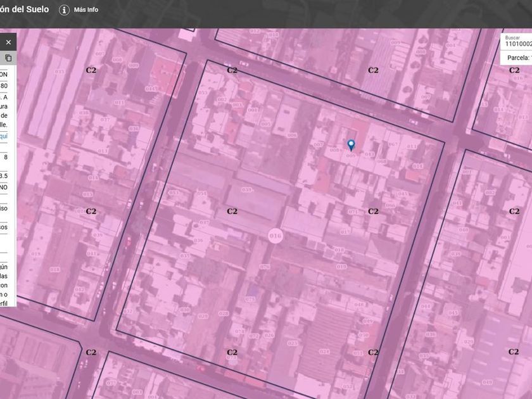Viewport: 532px width, 399px height.
Task: Choose parcel 019 on the map
Action: [x=341, y=267]
